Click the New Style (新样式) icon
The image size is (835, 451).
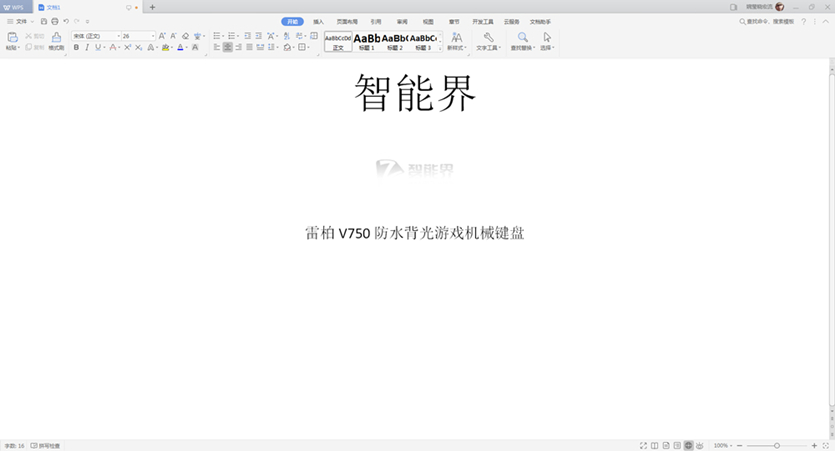pyautogui.click(x=456, y=40)
